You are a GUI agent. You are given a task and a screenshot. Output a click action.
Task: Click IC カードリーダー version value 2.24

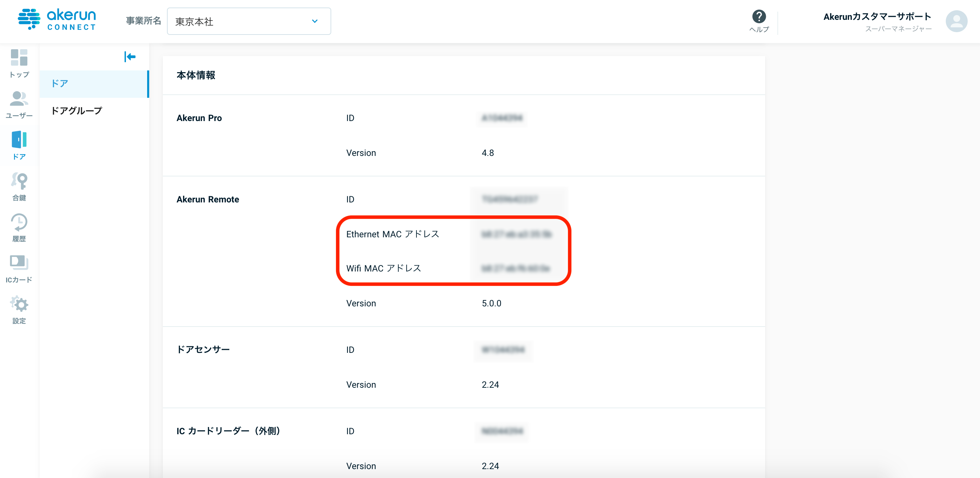click(490, 466)
